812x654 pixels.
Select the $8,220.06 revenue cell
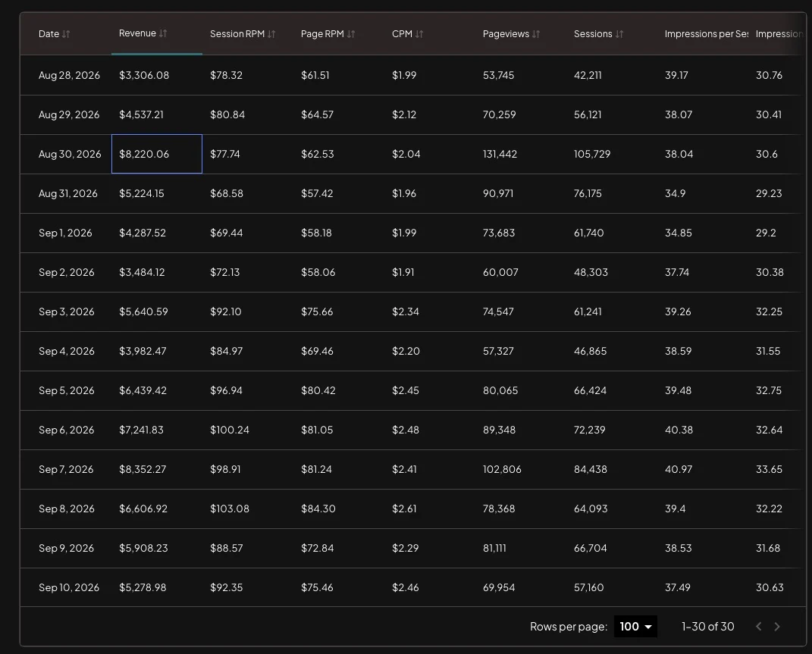(x=157, y=154)
